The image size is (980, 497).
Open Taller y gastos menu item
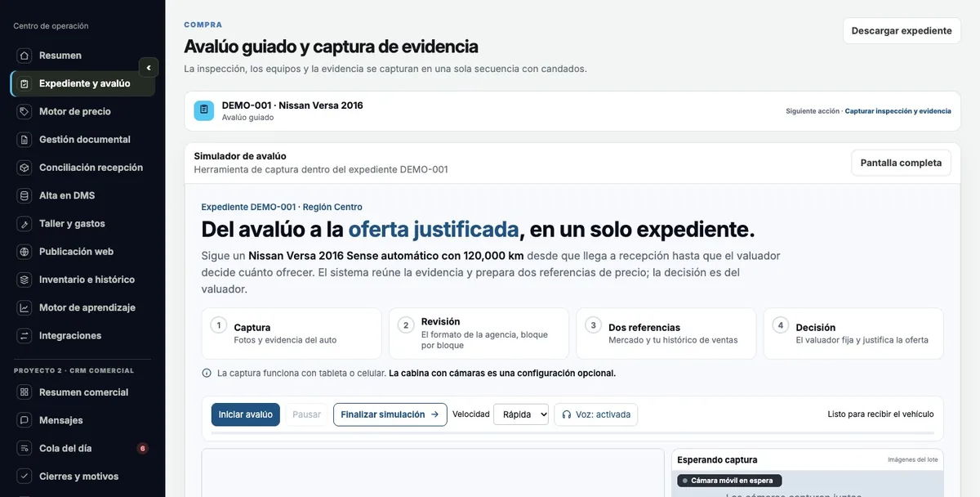tap(82, 223)
